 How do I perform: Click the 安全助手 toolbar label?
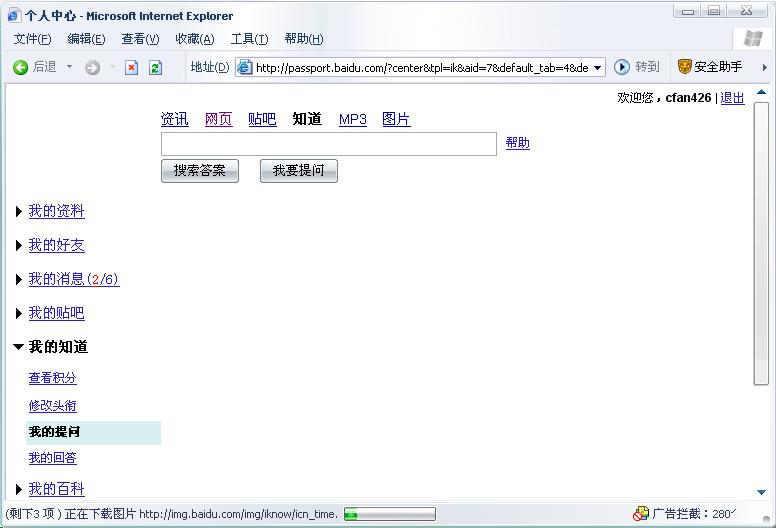[718, 66]
